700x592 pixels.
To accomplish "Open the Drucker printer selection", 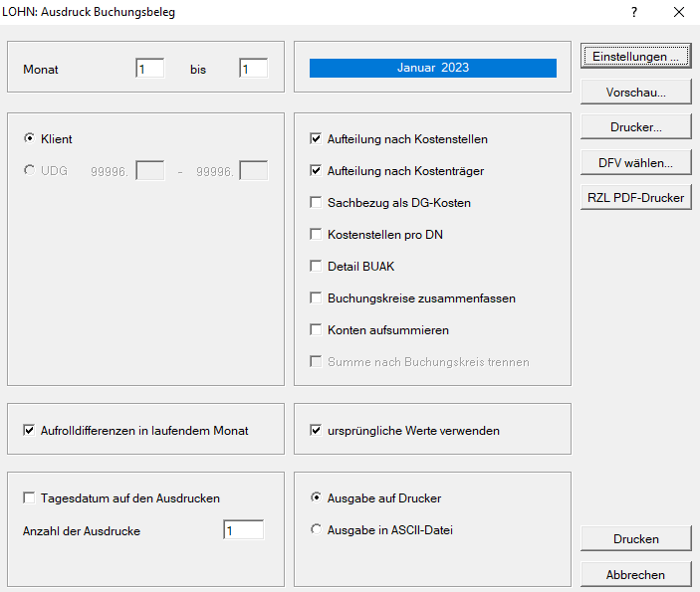I will tap(635, 127).
